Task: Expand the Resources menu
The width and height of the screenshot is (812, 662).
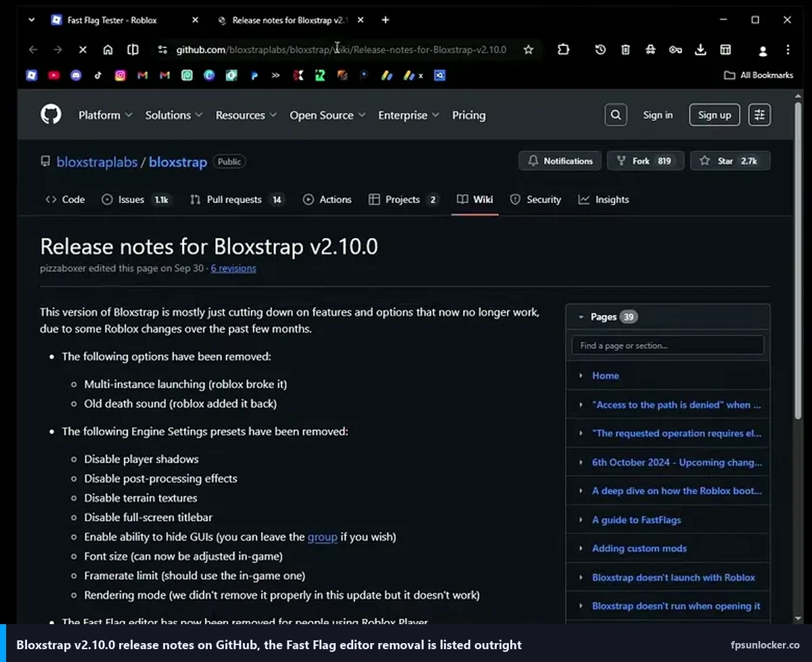Action: [x=246, y=115]
